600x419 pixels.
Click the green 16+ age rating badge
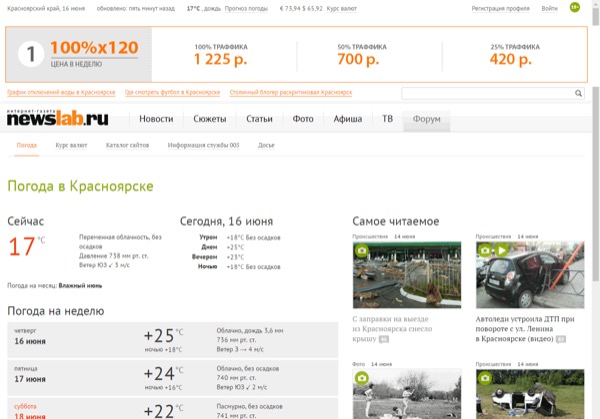(x=574, y=8)
